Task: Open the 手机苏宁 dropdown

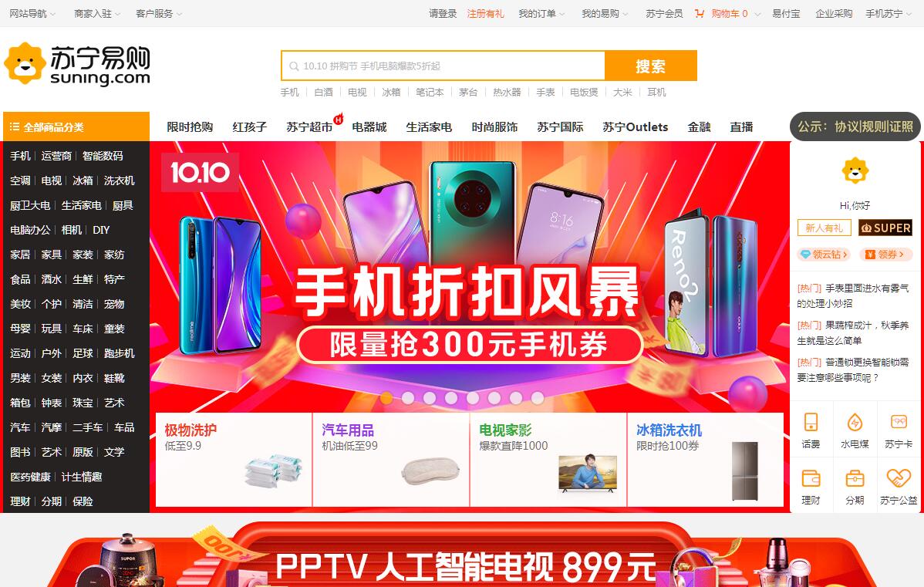Action: [889, 14]
